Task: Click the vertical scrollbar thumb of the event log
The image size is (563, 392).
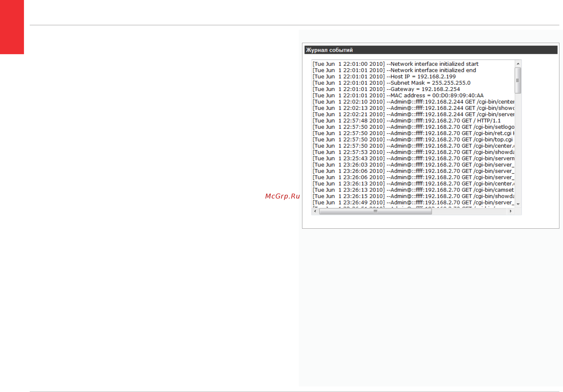Action: click(x=518, y=80)
